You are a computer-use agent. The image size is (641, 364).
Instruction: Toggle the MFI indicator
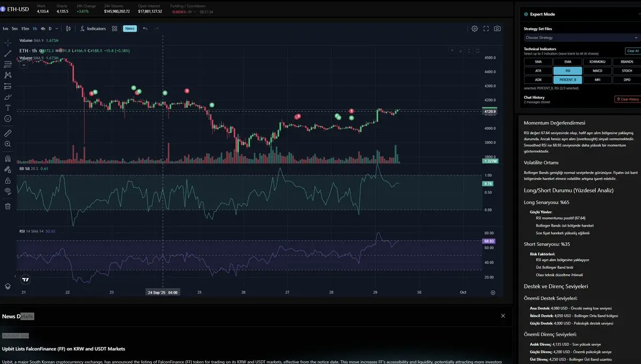(x=597, y=80)
